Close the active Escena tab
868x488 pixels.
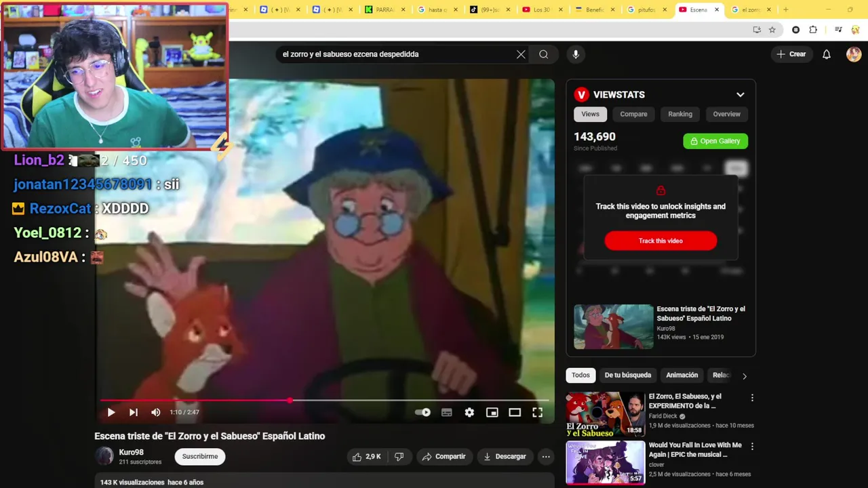click(x=717, y=9)
